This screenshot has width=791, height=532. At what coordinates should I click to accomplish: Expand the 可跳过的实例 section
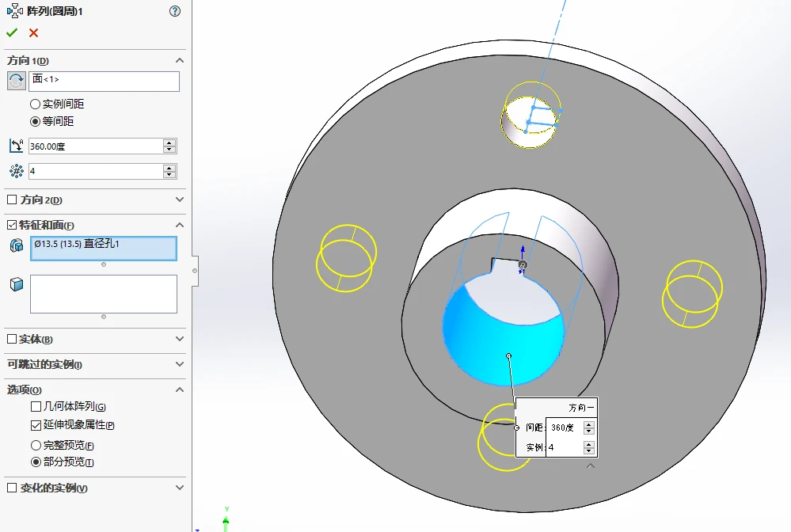pyautogui.click(x=180, y=364)
